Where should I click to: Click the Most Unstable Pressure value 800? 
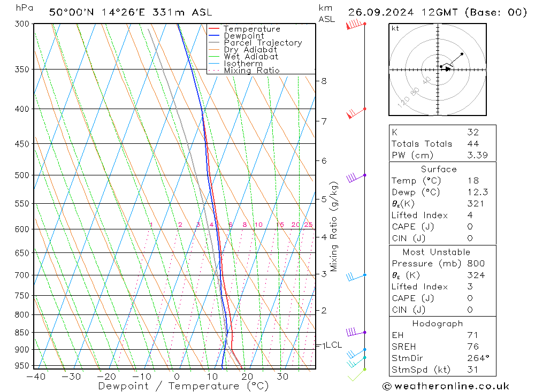tap(476, 263)
